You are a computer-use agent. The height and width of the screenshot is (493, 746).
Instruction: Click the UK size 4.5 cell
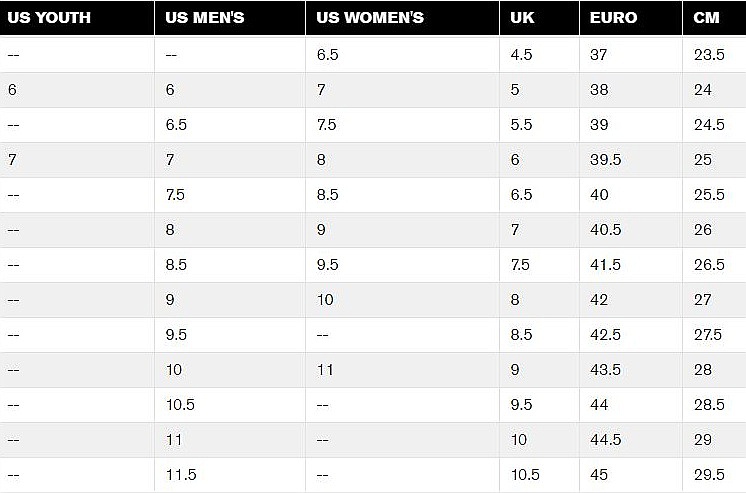click(521, 55)
